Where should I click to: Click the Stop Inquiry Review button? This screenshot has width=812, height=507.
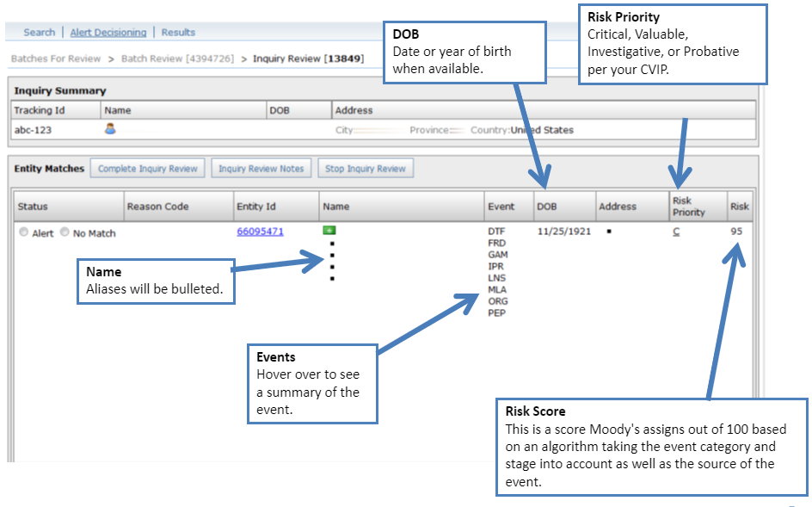click(x=366, y=168)
